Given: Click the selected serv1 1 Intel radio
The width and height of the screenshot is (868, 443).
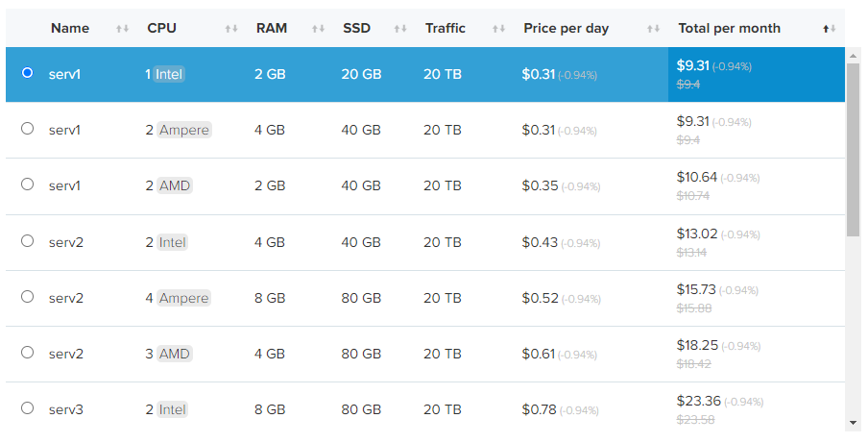Looking at the screenshot, I should pyautogui.click(x=27, y=73).
